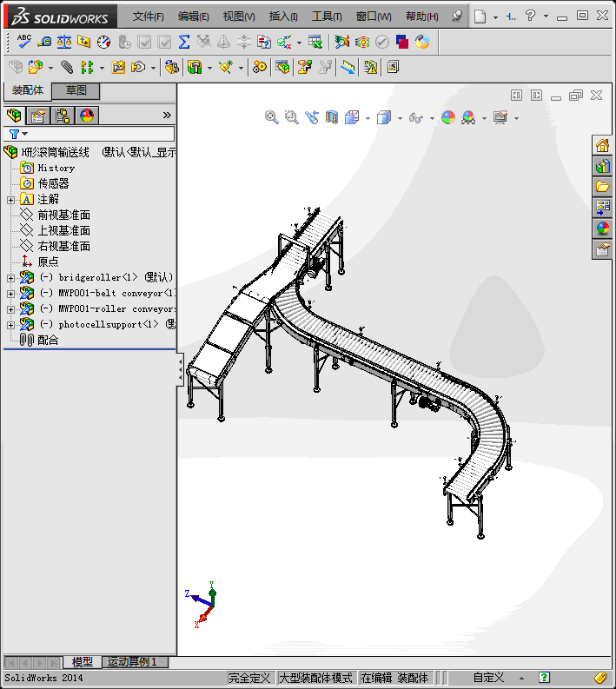616x689 pixels.
Task: Open the 插入(I) menu
Action: coord(283,17)
